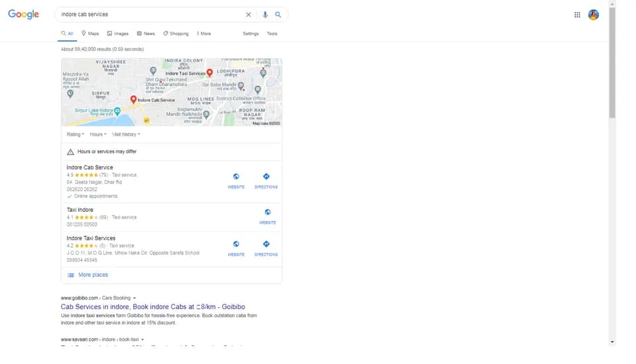Open the Indore Cab Service listing
Viewport: 636px width, 364px height.
[89, 167]
